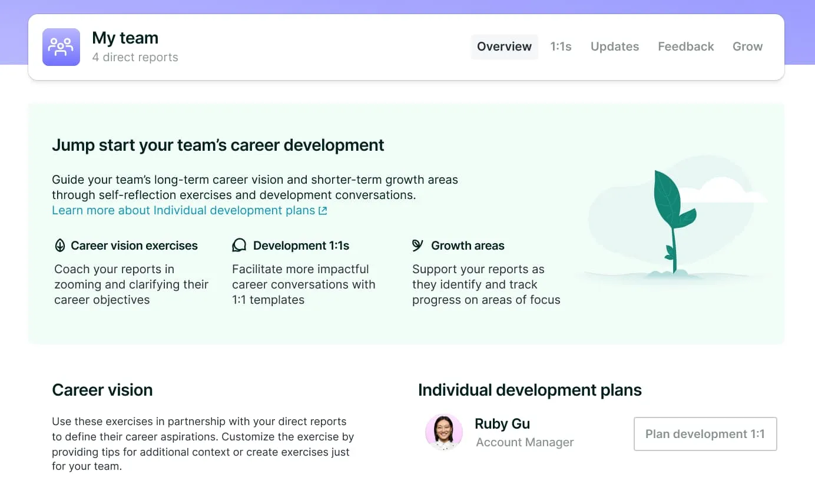
Task: Click the purple My team group icon
Action: pyautogui.click(x=61, y=47)
